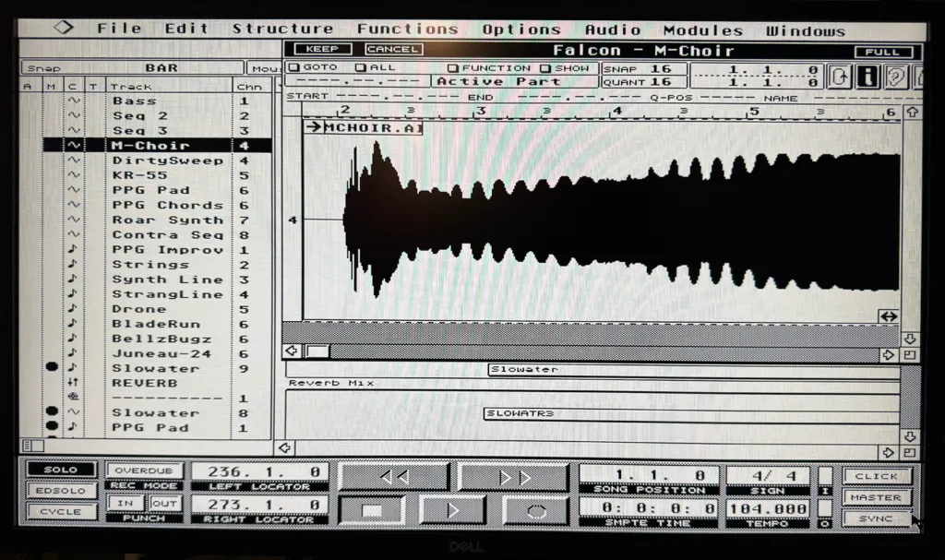
Task: Click the Info 'i' icon in editor
Action: pos(867,76)
